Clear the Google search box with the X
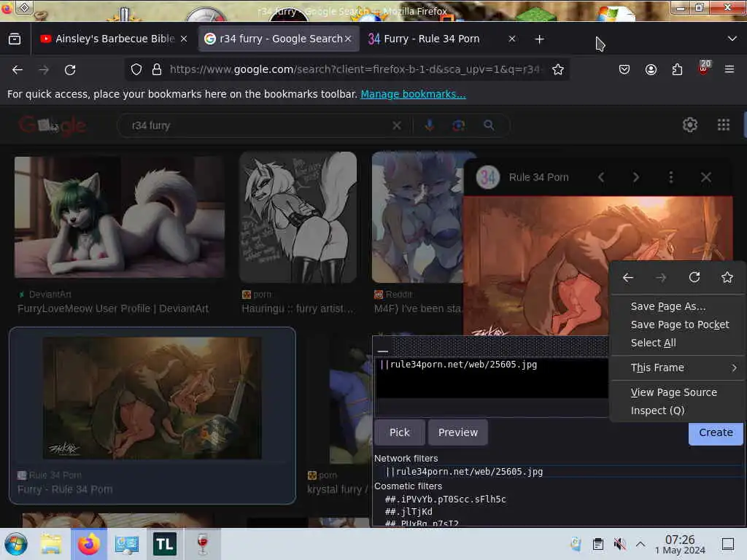The image size is (747, 560). click(396, 125)
